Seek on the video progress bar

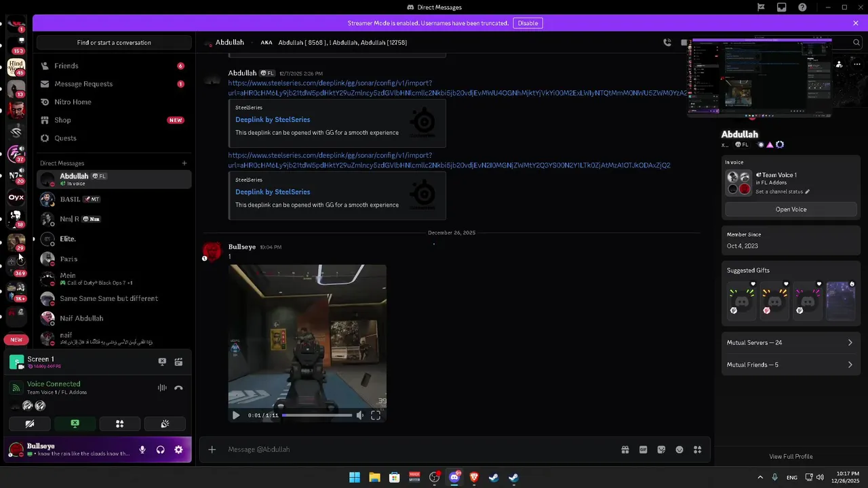tap(317, 415)
